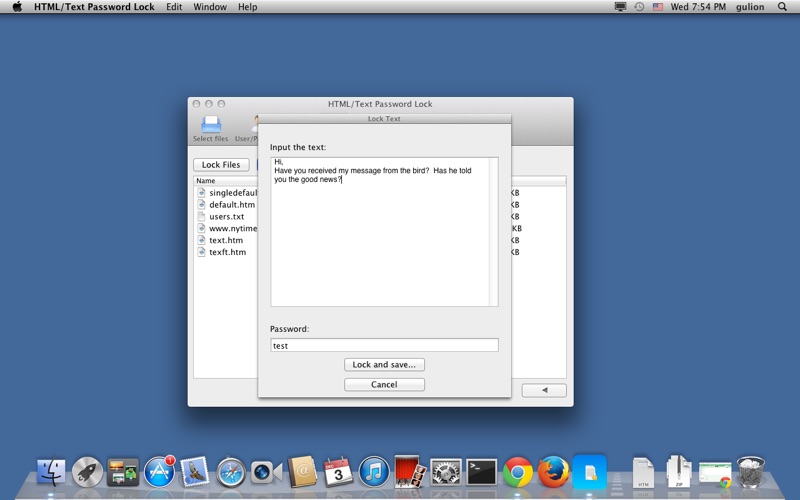This screenshot has height=500, width=800.
Task: Click the left arrow button at bottom right
Action: click(x=544, y=390)
